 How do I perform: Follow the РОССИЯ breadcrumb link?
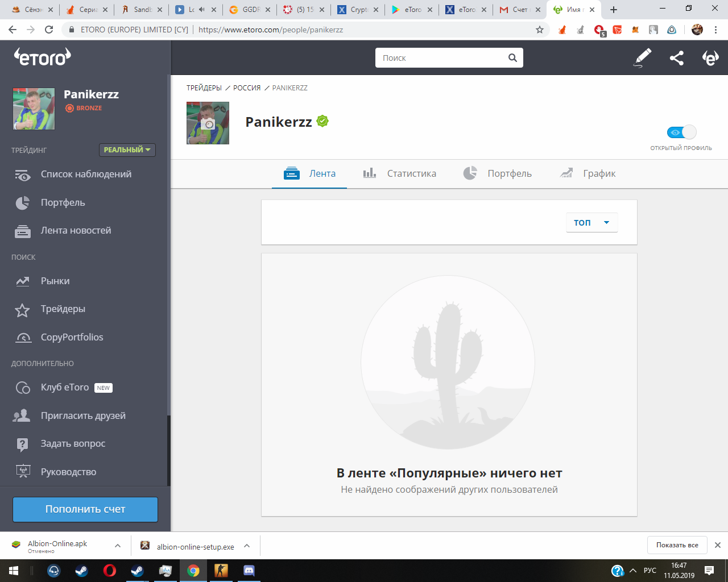(x=247, y=88)
